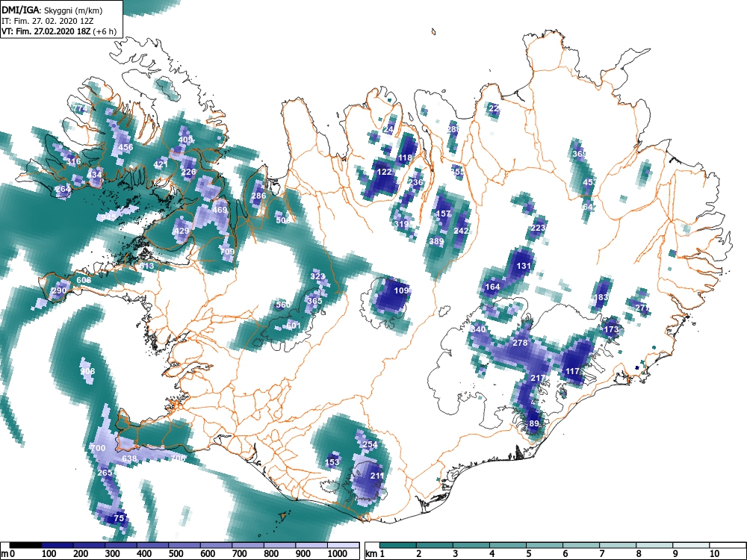Click the map value '369' in the northeast

(580, 154)
